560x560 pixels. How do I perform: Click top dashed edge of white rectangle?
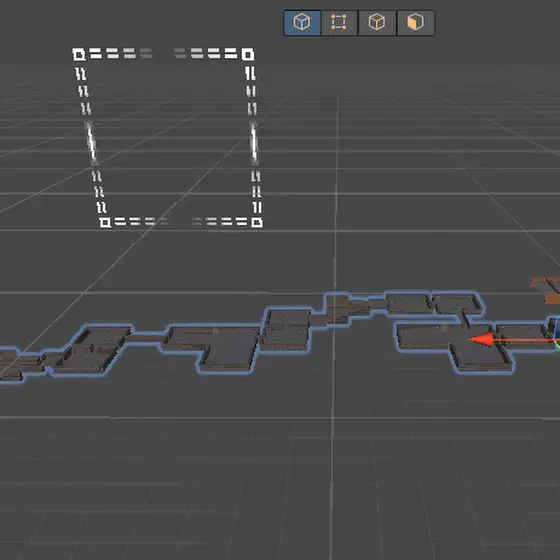click(163, 54)
